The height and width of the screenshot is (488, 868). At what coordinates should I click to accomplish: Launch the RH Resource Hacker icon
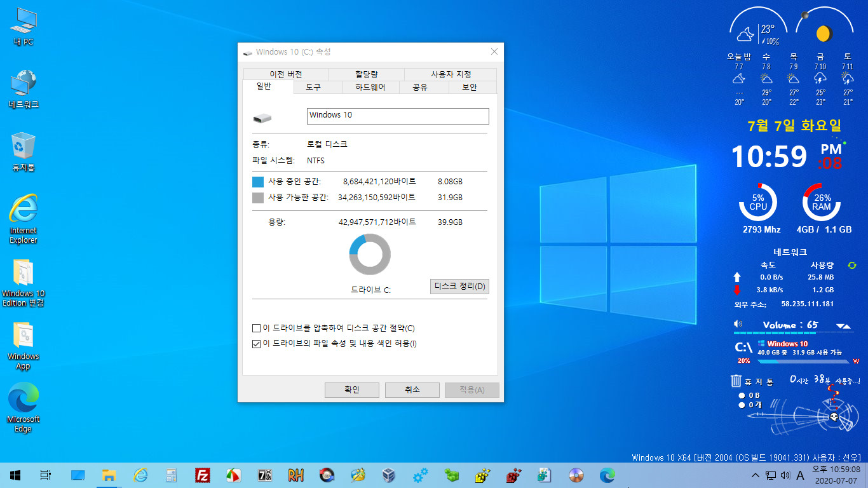point(296,475)
